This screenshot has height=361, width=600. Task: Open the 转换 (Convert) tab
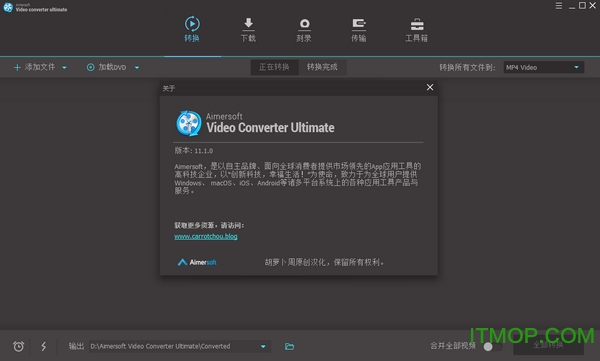192,29
